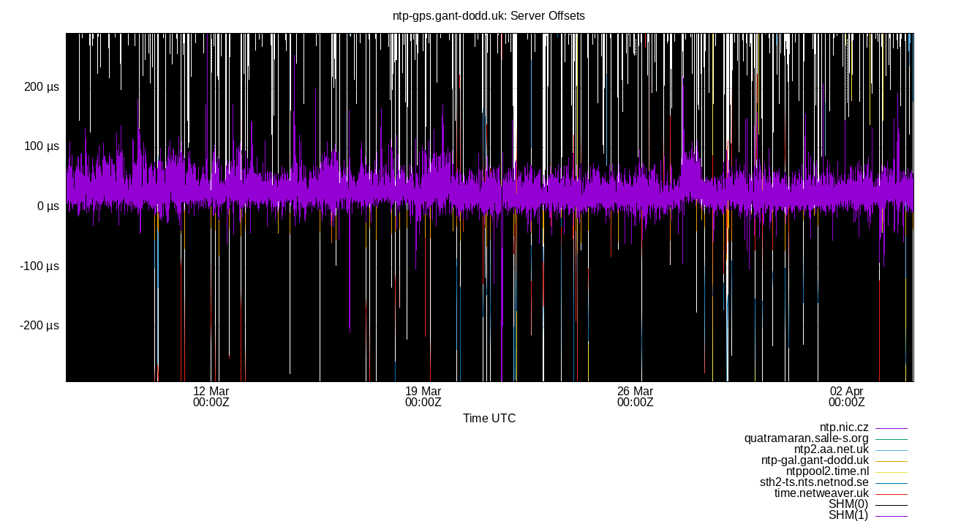
Task: Click the chart title Server Offsets
Action: [x=489, y=15]
